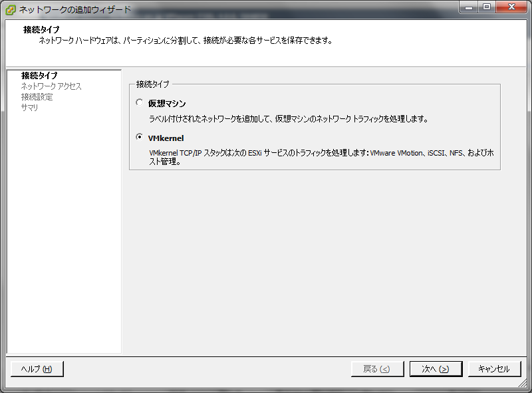
Task: Click the VMkernel label text
Action: (166, 138)
